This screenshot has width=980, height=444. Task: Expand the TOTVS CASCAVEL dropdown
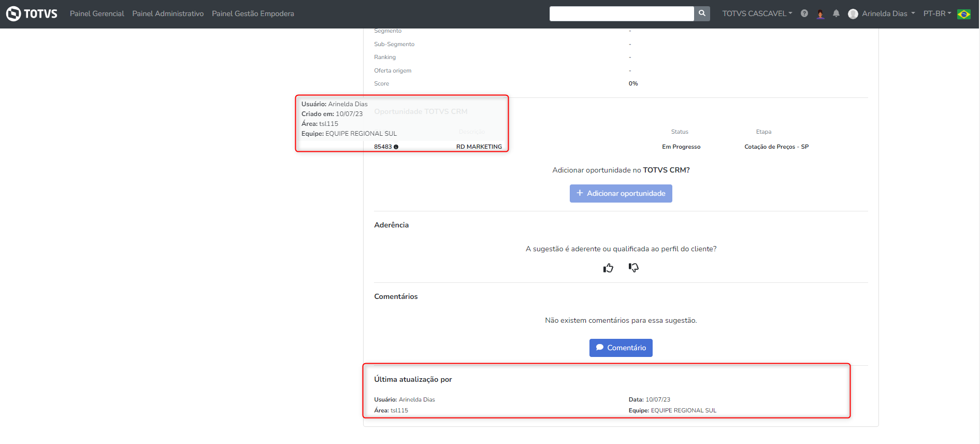coord(757,13)
